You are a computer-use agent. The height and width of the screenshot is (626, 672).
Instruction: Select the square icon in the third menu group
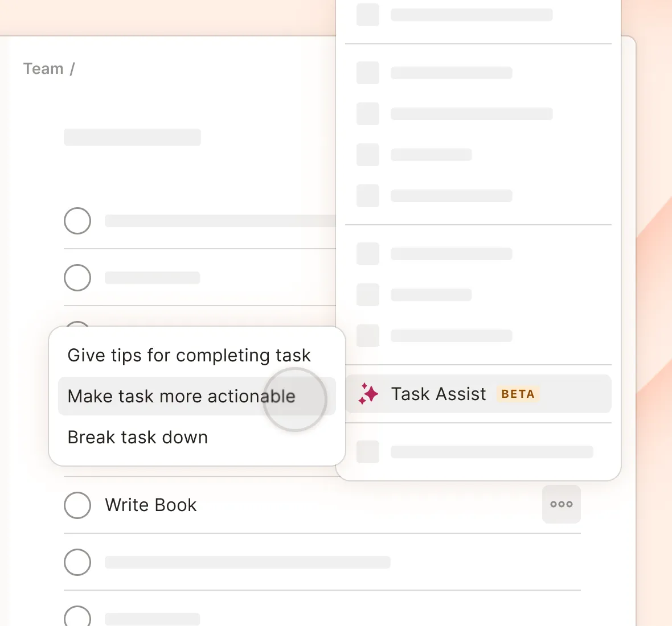pyautogui.click(x=368, y=254)
